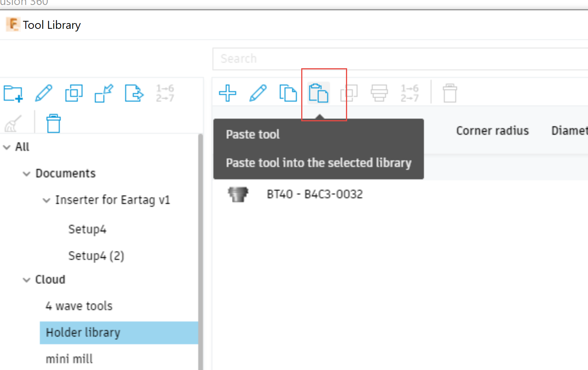Select the mini mill library
Image resolution: width=588 pixels, height=370 pixels.
click(69, 358)
